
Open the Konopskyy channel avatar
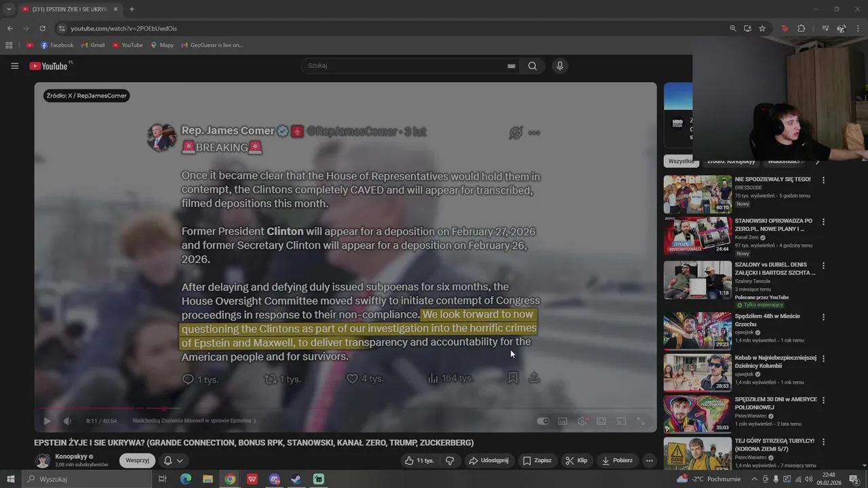43,460
